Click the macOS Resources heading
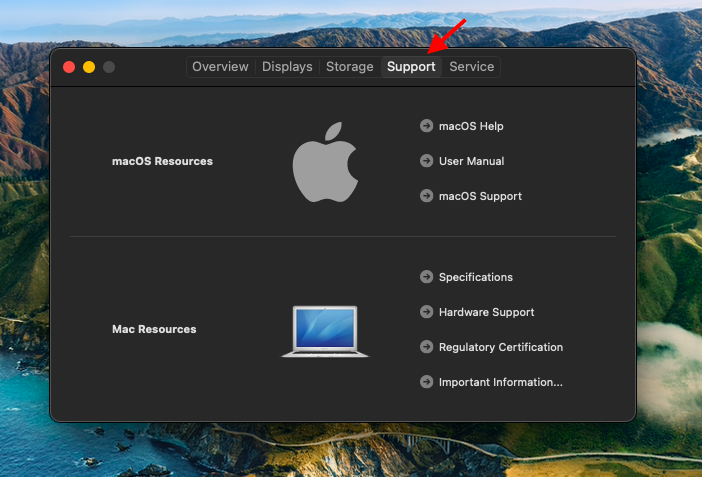This screenshot has height=477, width=702. pos(162,161)
